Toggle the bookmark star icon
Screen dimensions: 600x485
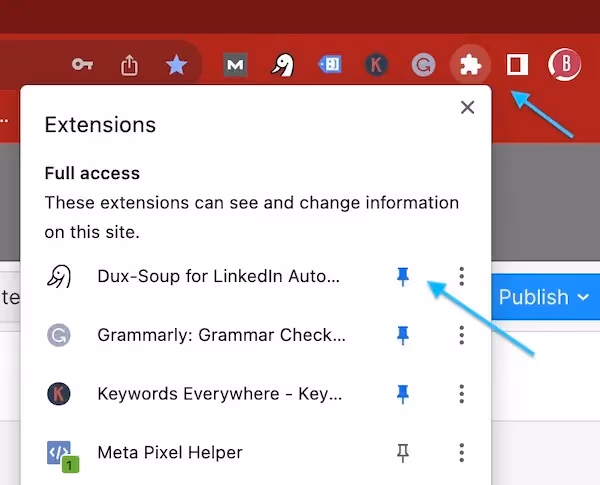pyautogui.click(x=176, y=65)
